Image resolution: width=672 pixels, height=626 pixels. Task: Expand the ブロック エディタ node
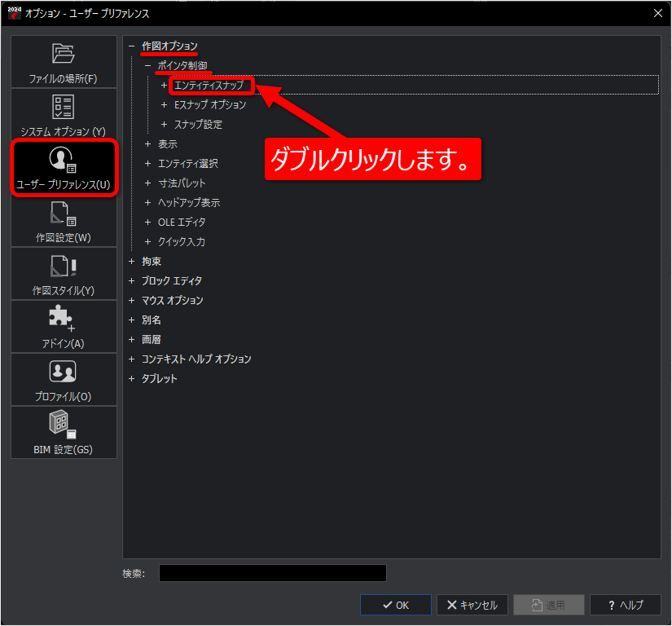tap(131, 280)
